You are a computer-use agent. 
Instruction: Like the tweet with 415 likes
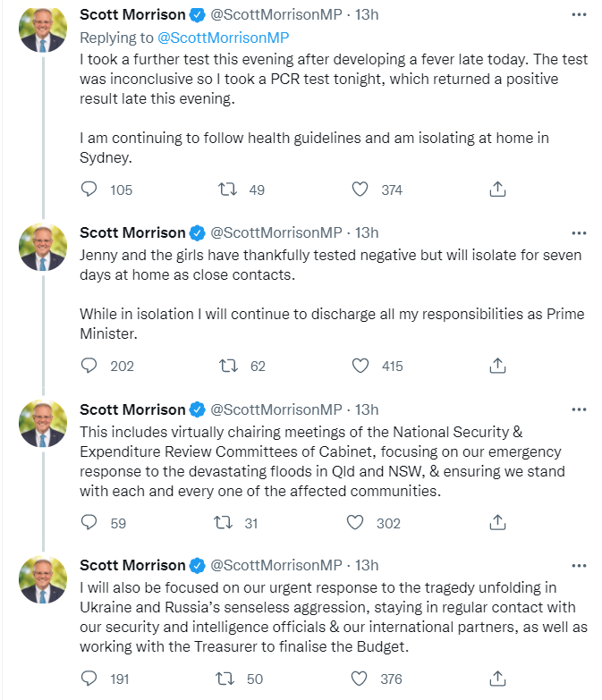point(360,366)
